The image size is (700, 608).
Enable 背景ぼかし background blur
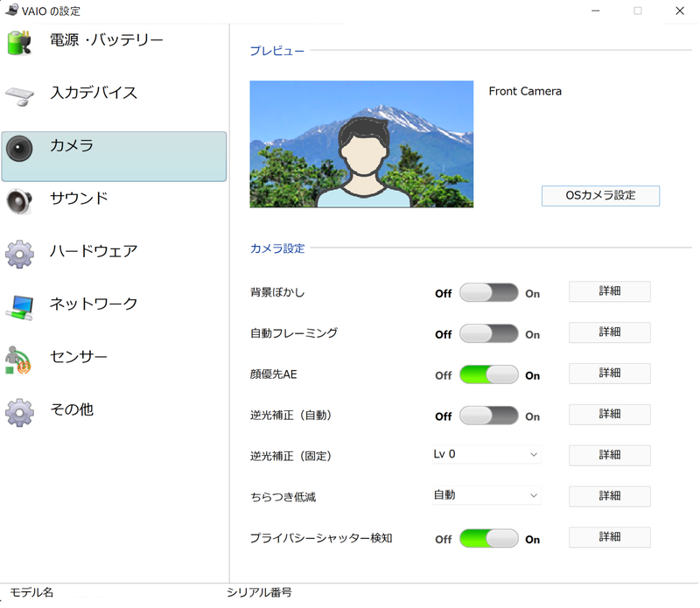click(489, 292)
